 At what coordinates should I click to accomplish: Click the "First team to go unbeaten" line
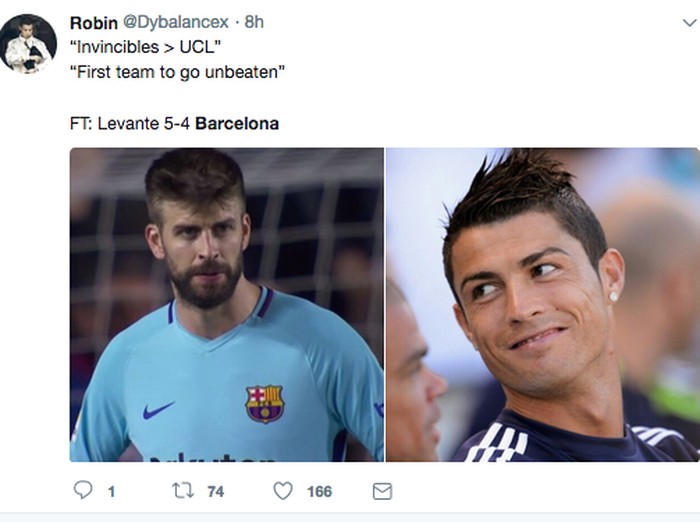(177, 72)
